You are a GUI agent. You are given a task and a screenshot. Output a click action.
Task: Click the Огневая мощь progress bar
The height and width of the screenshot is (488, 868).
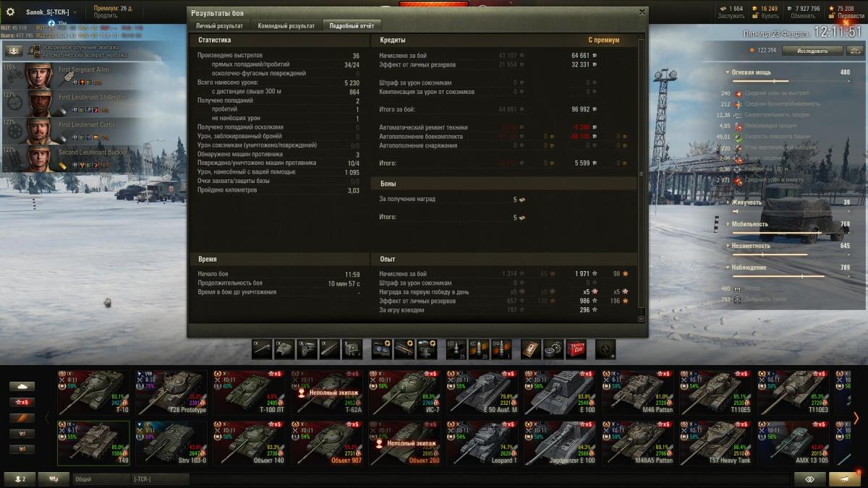[791, 81]
